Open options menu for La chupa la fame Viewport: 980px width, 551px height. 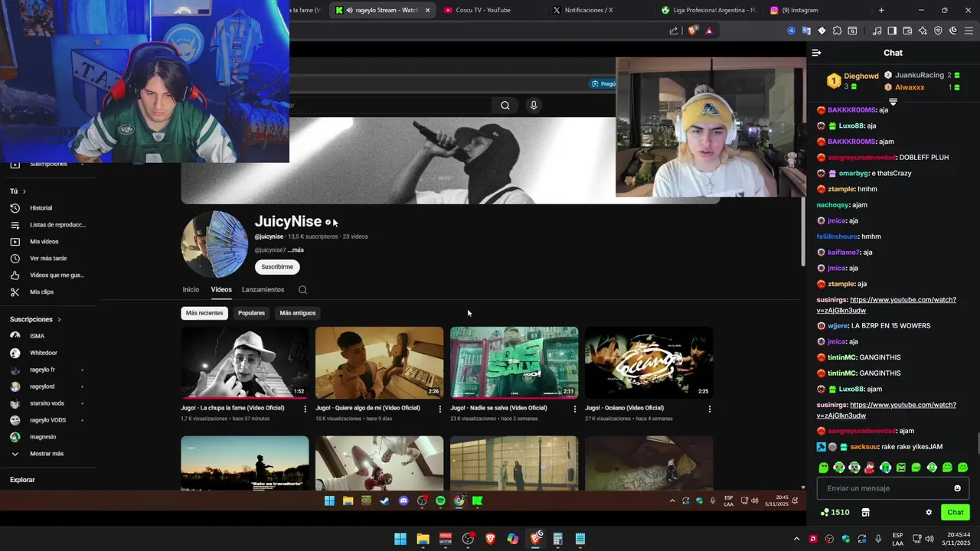coord(305,409)
